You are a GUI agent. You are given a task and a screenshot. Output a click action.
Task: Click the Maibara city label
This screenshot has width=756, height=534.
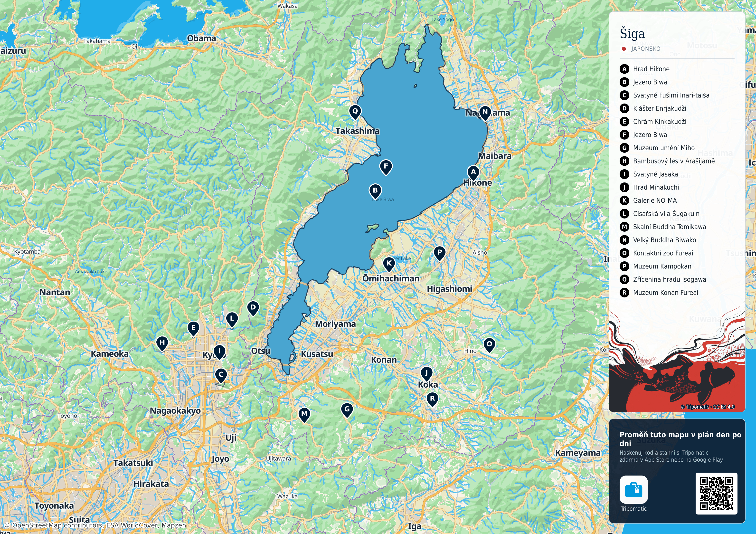pyautogui.click(x=495, y=156)
